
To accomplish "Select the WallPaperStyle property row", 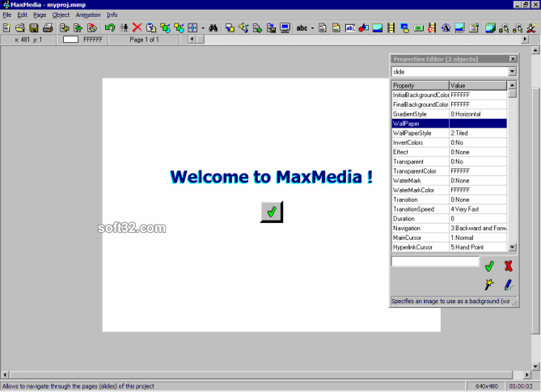I will [450, 133].
